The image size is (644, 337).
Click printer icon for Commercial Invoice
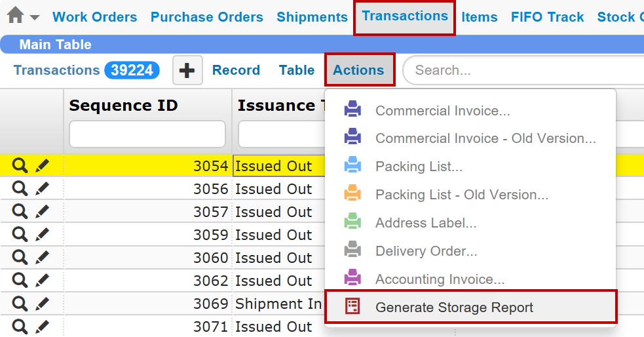pyautogui.click(x=352, y=111)
